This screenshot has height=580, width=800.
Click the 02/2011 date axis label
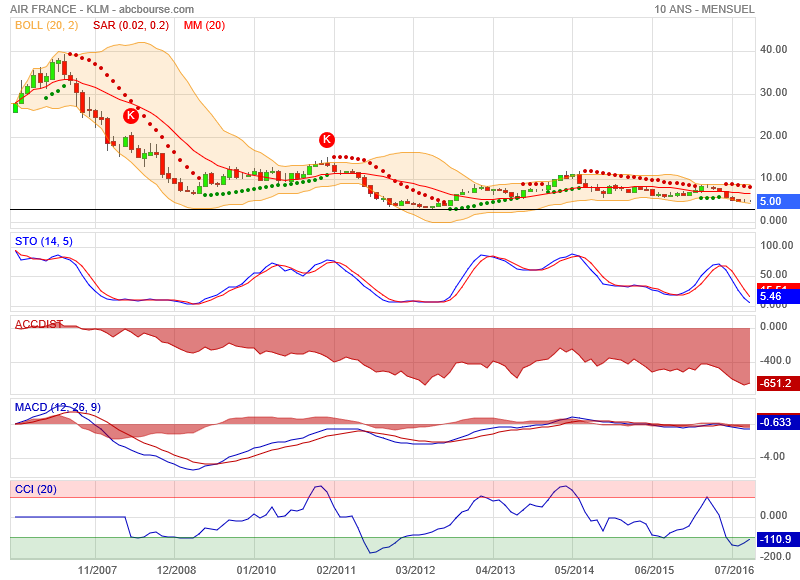point(336,570)
